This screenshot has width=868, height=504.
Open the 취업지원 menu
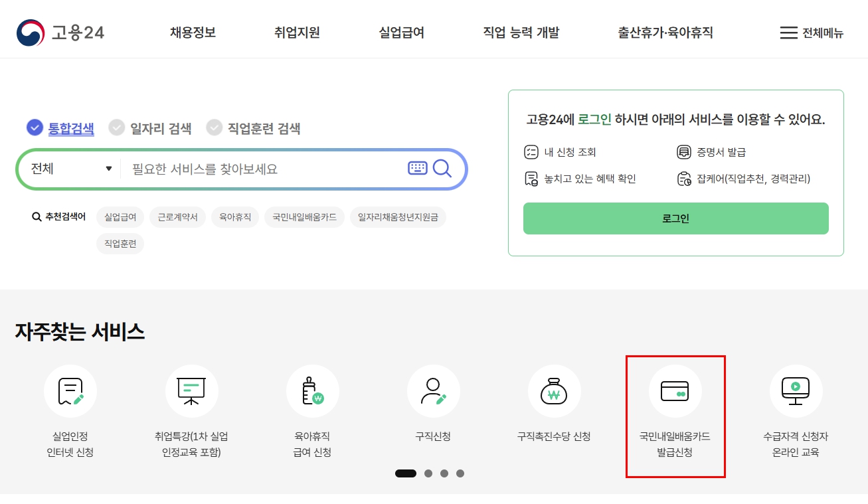tap(297, 33)
